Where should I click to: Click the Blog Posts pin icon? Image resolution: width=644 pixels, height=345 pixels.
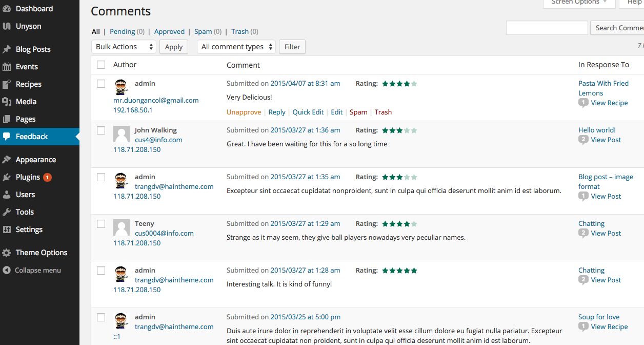(x=7, y=49)
